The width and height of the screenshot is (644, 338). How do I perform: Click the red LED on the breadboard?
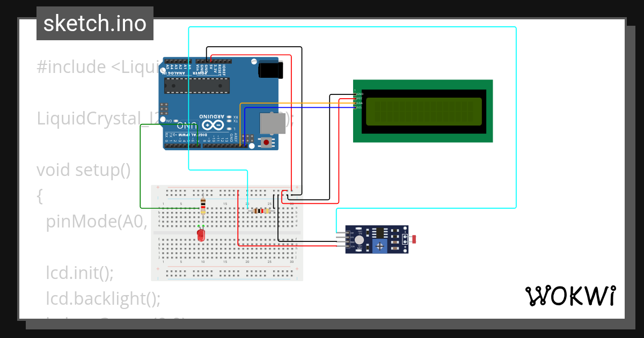pyautogui.click(x=201, y=235)
